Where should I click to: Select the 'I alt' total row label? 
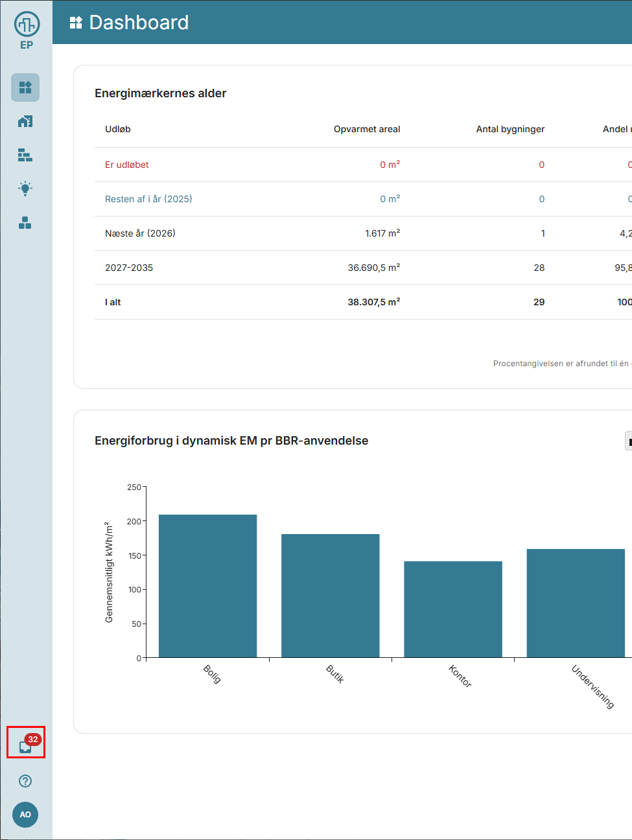tap(113, 302)
